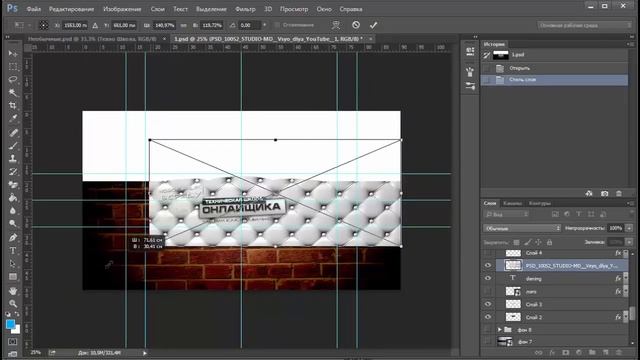Select the Eyedropper tool

coord(13,119)
